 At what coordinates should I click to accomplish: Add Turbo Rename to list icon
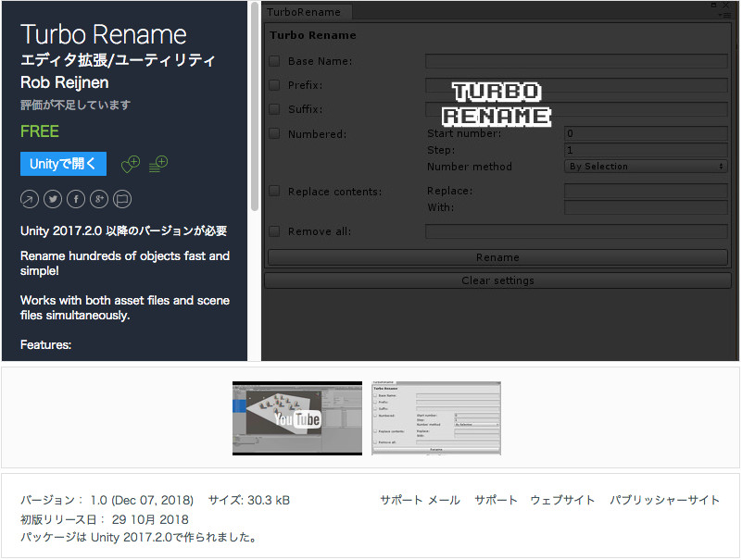pyautogui.click(x=158, y=164)
